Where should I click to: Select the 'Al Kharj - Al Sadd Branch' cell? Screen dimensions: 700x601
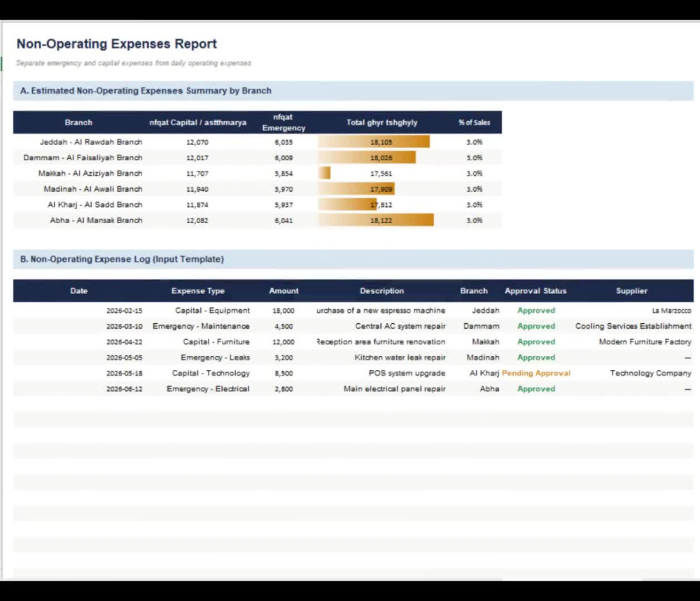point(95,204)
